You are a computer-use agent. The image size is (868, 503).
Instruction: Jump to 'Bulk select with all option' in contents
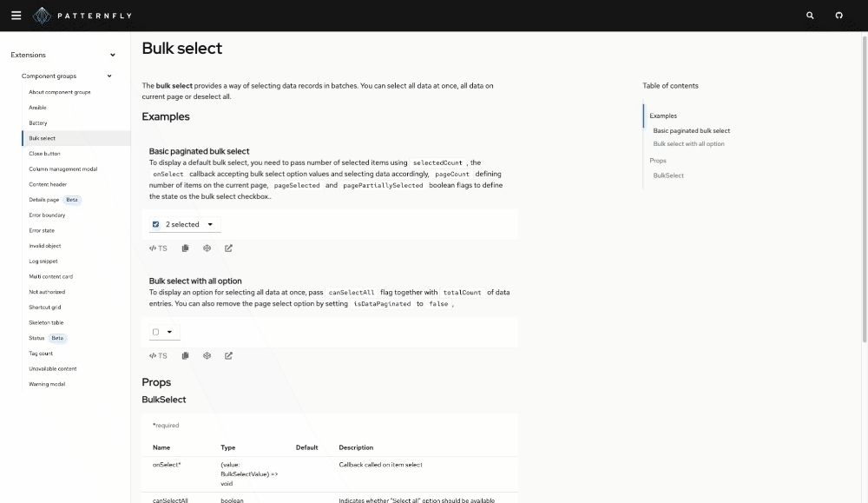[x=688, y=144]
